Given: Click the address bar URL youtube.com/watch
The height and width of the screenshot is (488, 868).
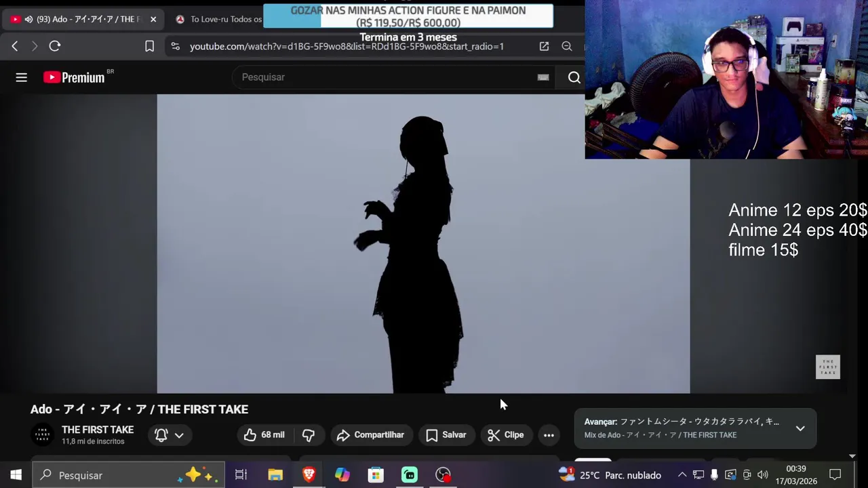Looking at the screenshot, I should pyautogui.click(x=347, y=46).
